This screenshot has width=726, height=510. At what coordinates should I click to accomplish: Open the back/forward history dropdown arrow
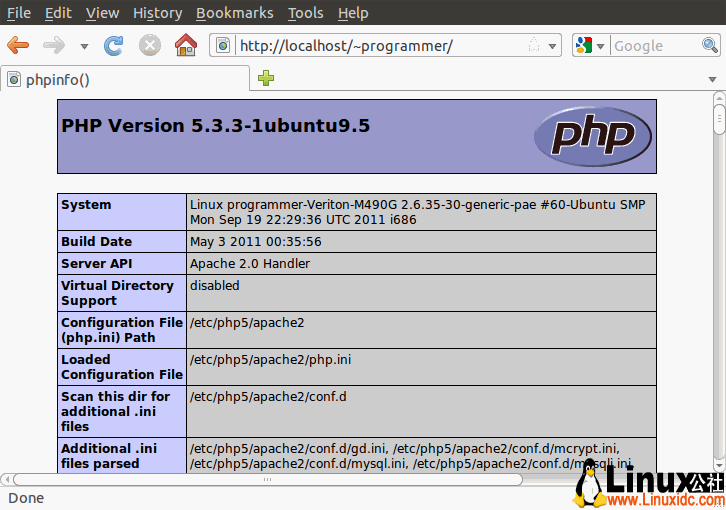coord(84,46)
